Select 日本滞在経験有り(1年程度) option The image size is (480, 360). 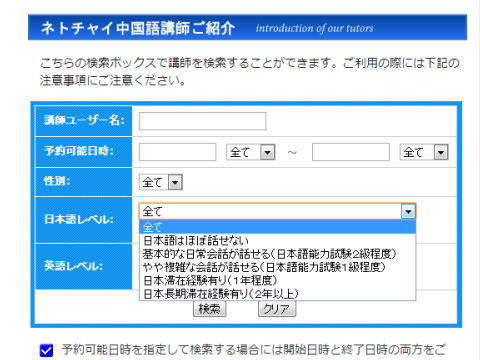(277, 280)
